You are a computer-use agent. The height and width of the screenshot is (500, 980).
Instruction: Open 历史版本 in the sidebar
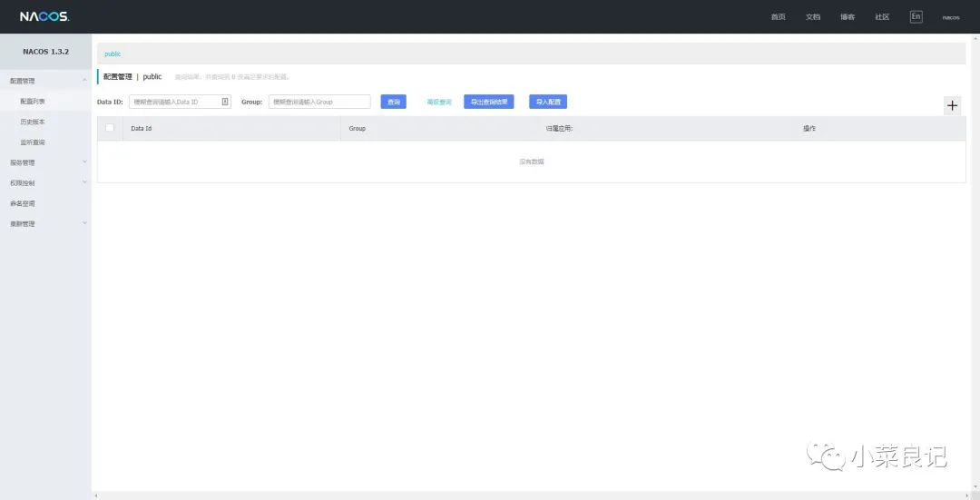pos(33,122)
